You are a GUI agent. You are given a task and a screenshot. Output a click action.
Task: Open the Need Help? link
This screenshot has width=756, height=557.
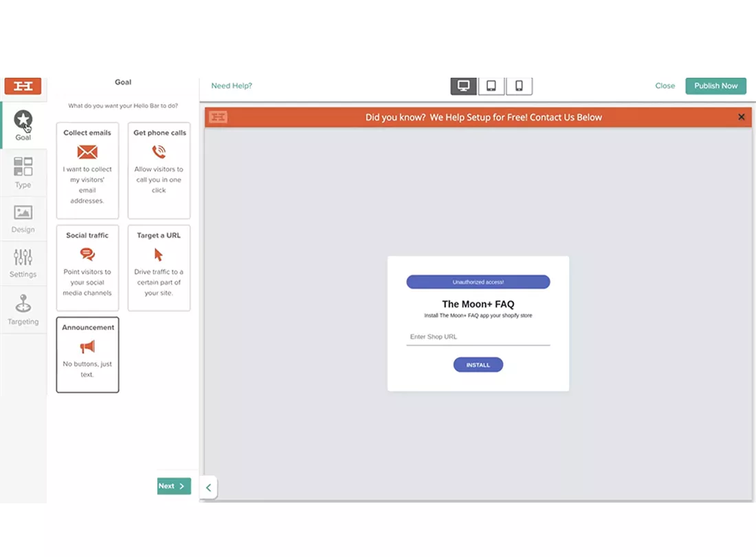pyautogui.click(x=232, y=86)
